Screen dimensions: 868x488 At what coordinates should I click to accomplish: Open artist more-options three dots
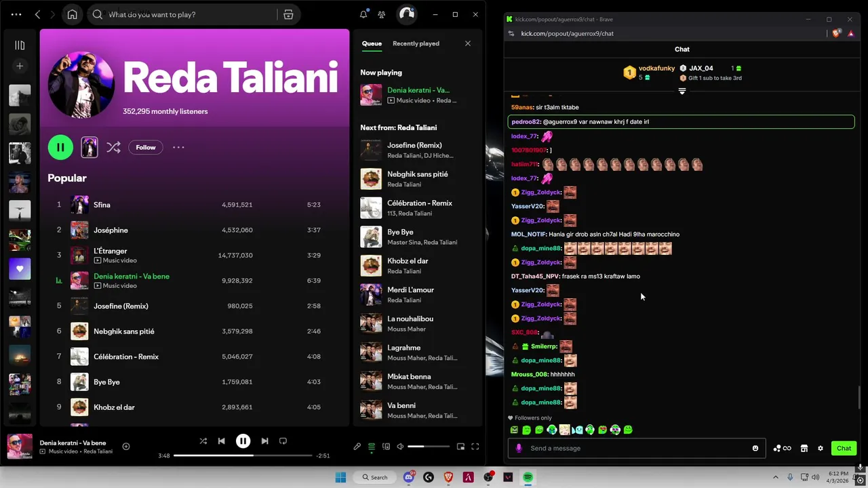click(x=178, y=147)
